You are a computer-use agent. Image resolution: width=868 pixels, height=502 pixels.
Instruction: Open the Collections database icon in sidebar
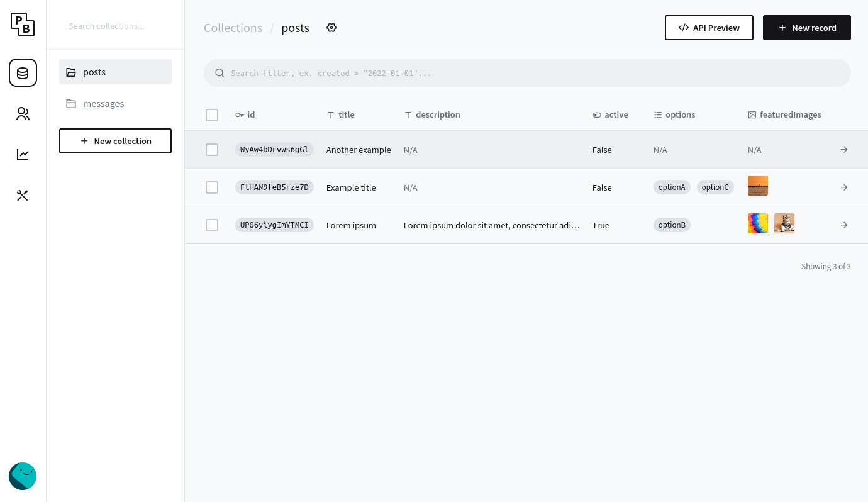click(x=23, y=73)
